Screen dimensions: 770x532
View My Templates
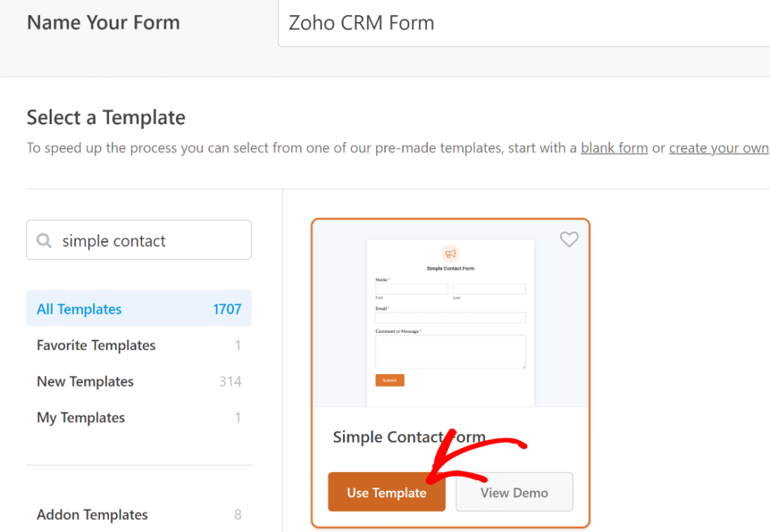coord(80,417)
